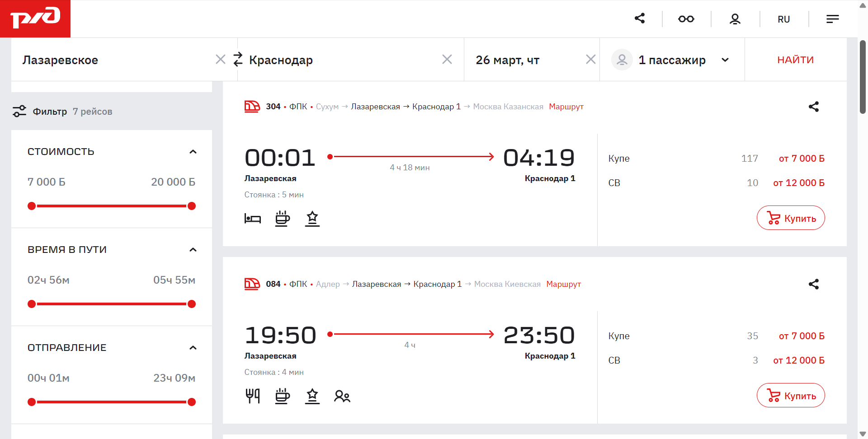Open accessibility glasses mode icon
The height and width of the screenshot is (439, 868).
click(x=686, y=19)
